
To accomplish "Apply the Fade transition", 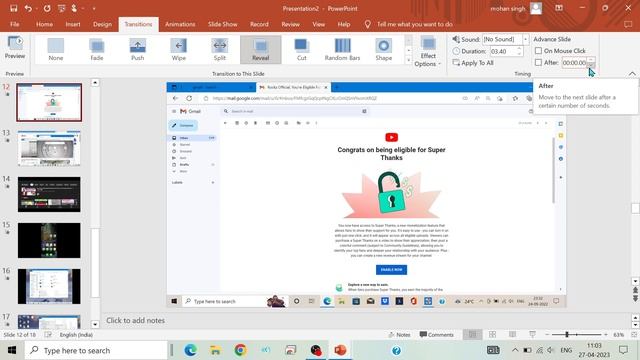I will coord(97,49).
